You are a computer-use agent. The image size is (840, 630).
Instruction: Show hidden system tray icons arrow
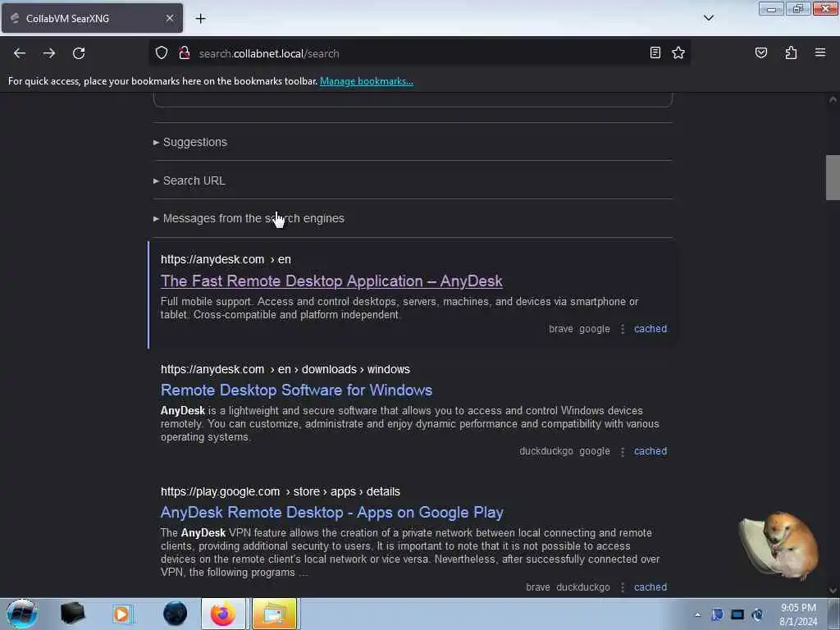[x=697, y=614]
